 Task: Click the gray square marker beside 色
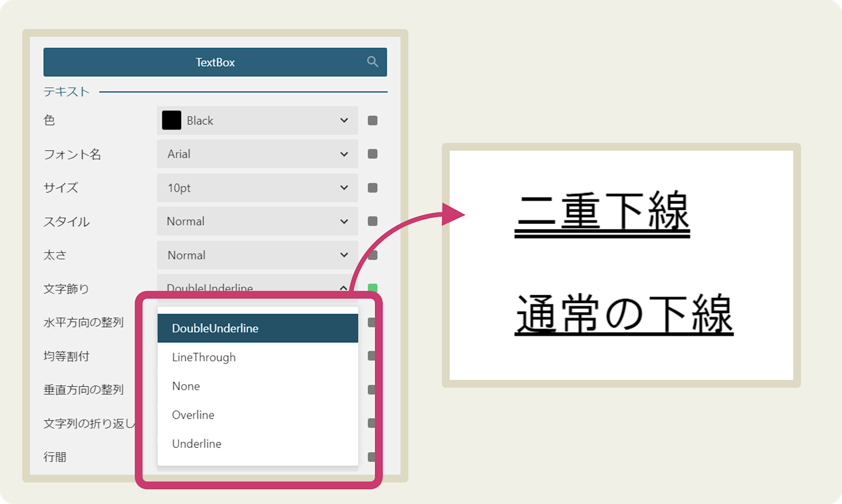pos(373,120)
